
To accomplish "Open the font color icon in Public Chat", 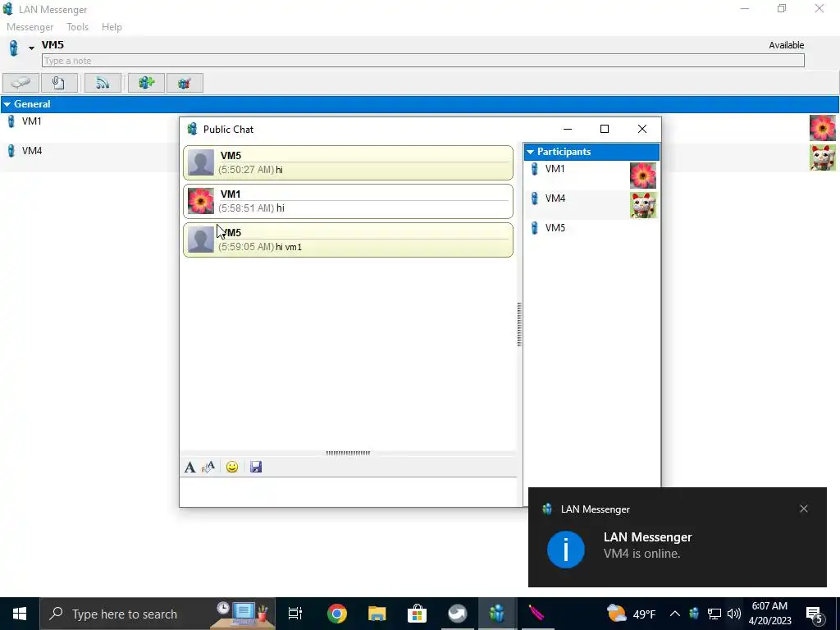I will point(208,467).
